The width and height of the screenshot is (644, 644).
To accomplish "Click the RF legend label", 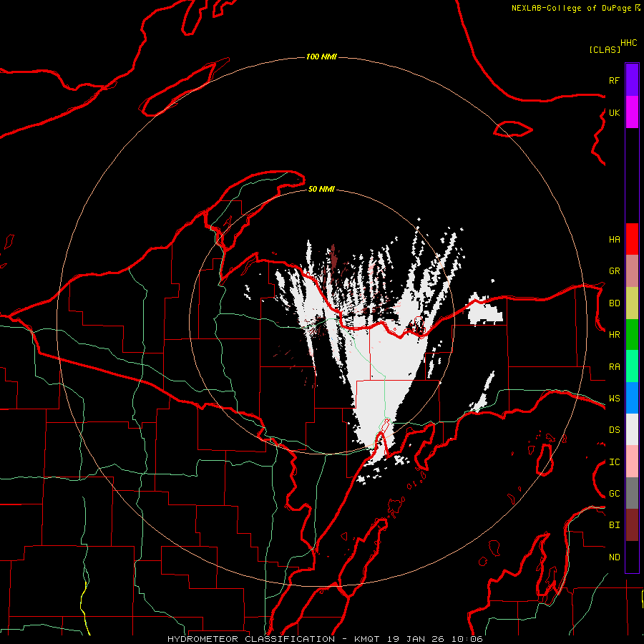I will (x=614, y=80).
